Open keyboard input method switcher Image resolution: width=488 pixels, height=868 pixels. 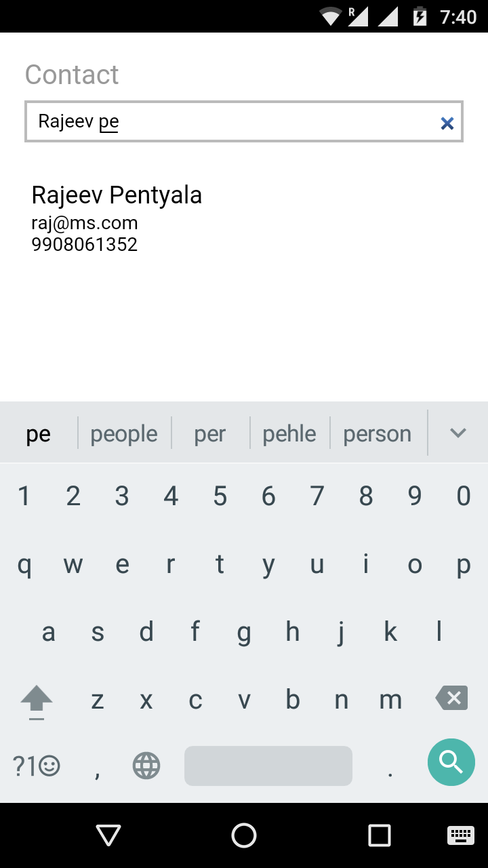tap(461, 835)
